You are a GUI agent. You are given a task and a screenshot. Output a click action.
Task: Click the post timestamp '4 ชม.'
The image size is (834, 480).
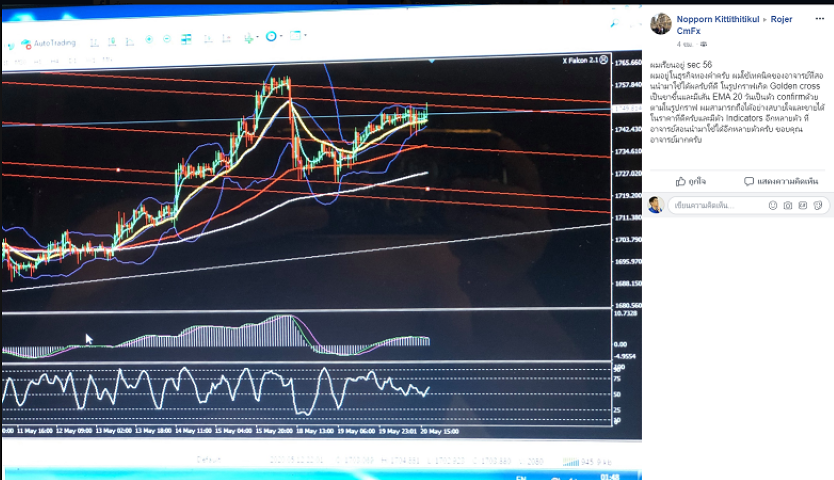coord(685,44)
